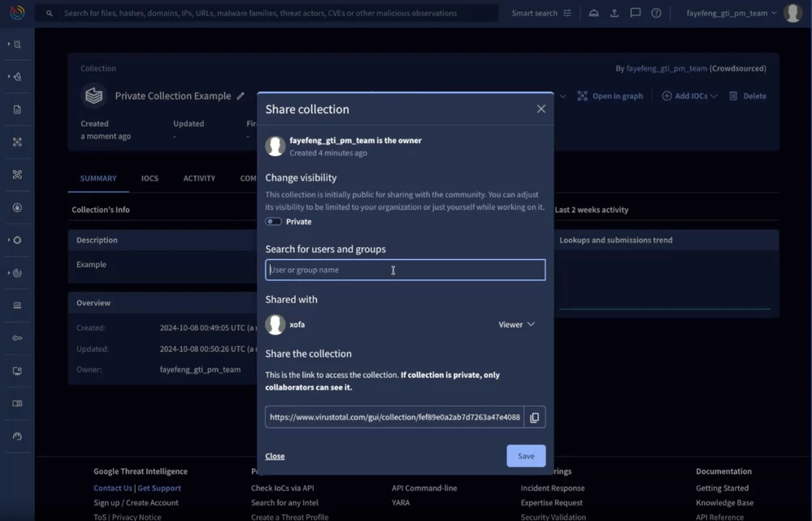Click Open in graph button
Image resolution: width=812 pixels, height=521 pixels.
[610, 96]
